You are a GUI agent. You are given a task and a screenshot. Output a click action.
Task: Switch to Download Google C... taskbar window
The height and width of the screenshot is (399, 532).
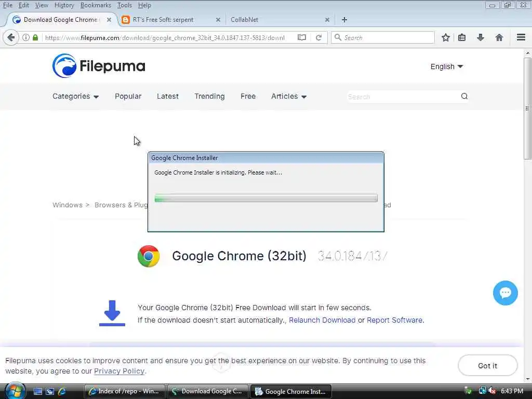coord(208,391)
